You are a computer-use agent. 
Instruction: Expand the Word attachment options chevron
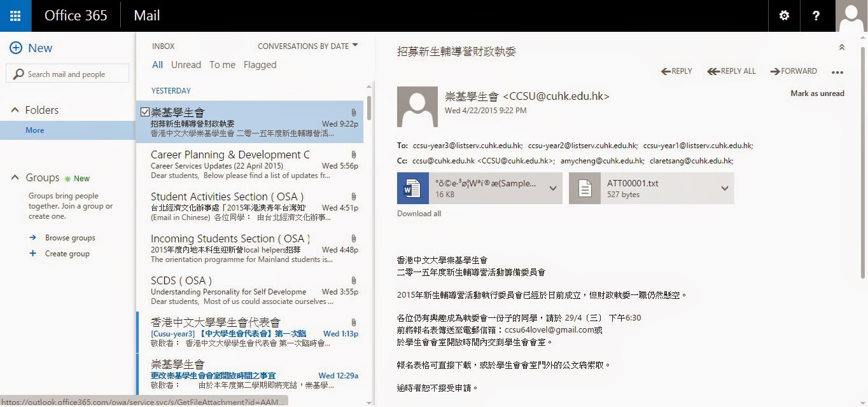[x=553, y=188]
